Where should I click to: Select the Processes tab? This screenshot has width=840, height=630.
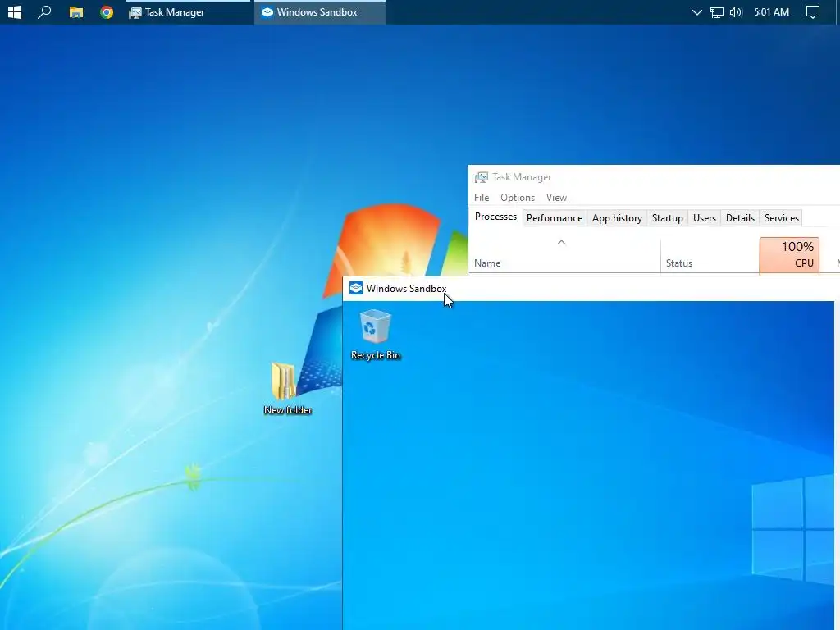(495, 217)
